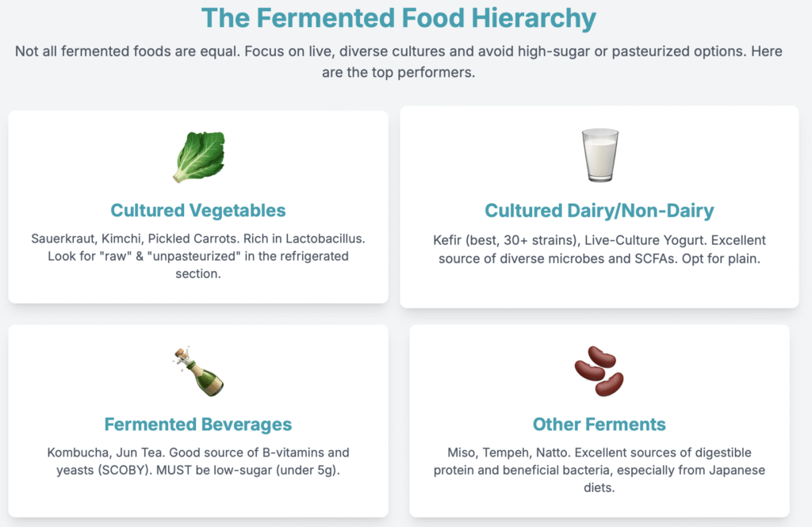812x527 pixels.
Task: Open the Other Ferments heading
Action: (x=599, y=425)
